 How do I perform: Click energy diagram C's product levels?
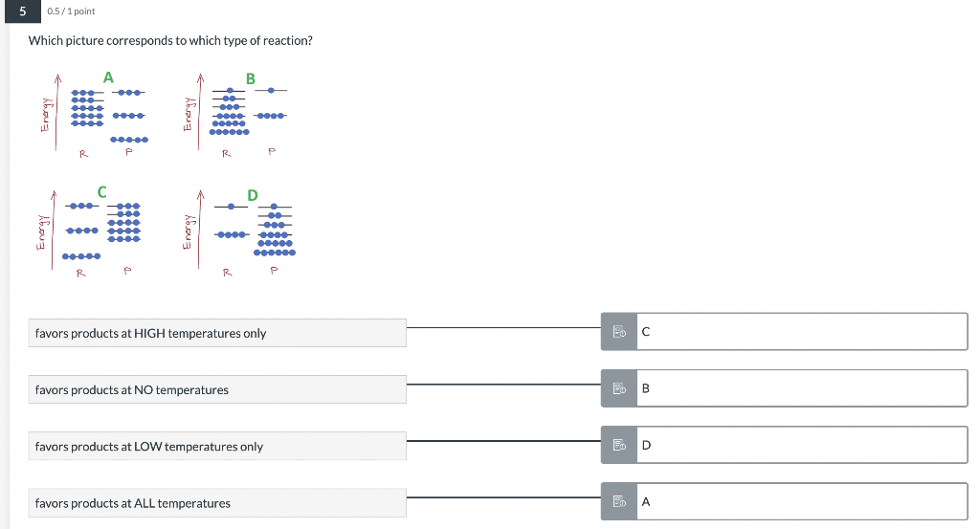pos(125,222)
